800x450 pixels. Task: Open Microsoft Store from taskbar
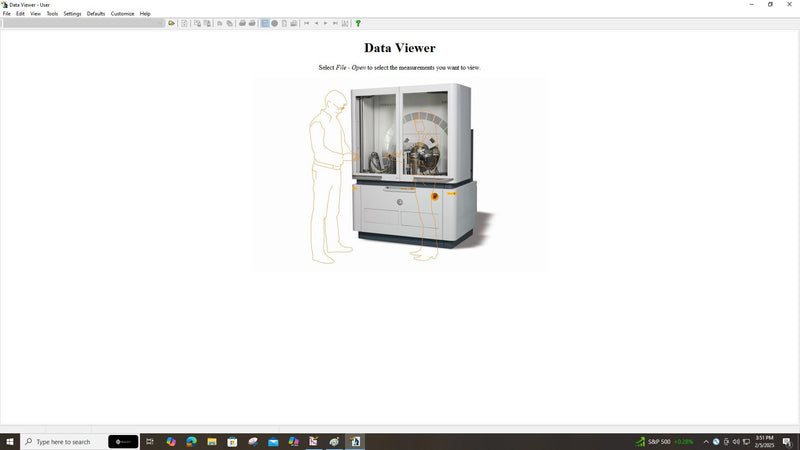click(x=232, y=442)
